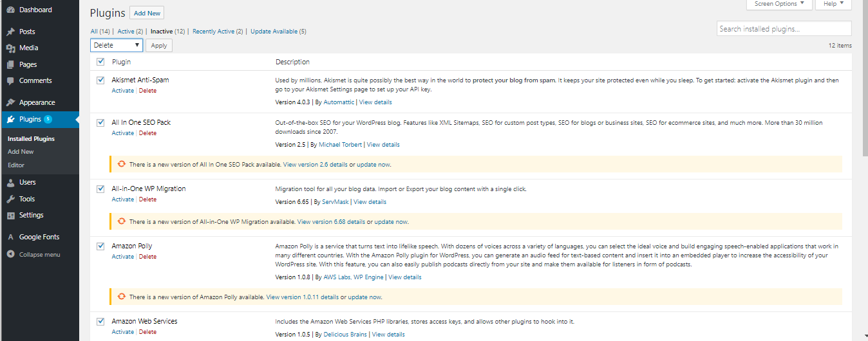Click the Collapse menu arrow icon

pyautogui.click(x=10, y=255)
